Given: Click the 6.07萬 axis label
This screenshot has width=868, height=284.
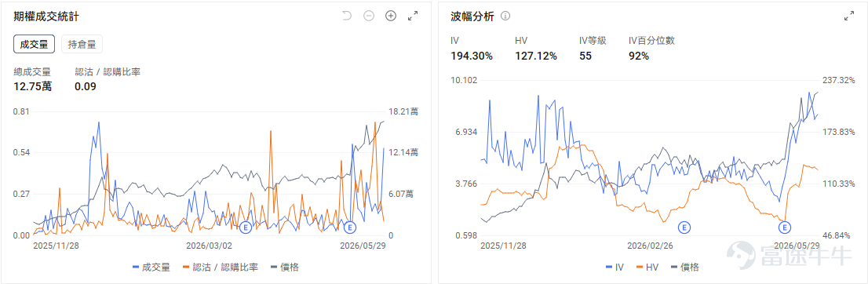Looking at the screenshot, I should (401, 194).
